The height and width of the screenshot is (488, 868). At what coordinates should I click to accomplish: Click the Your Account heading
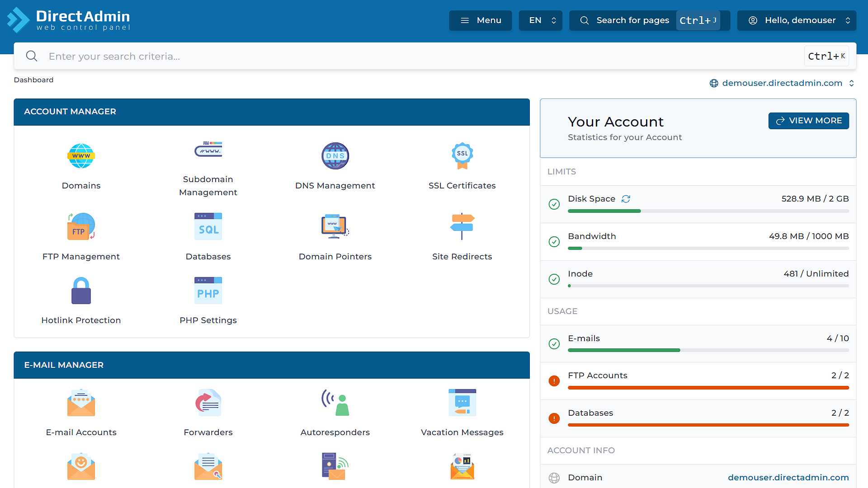click(x=616, y=122)
